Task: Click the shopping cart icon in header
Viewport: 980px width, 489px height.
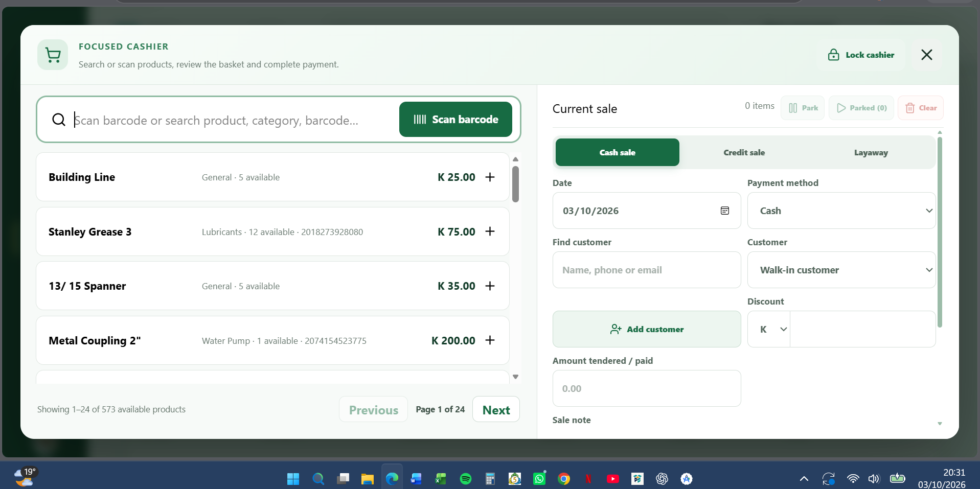Action: (x=53, y=55)
